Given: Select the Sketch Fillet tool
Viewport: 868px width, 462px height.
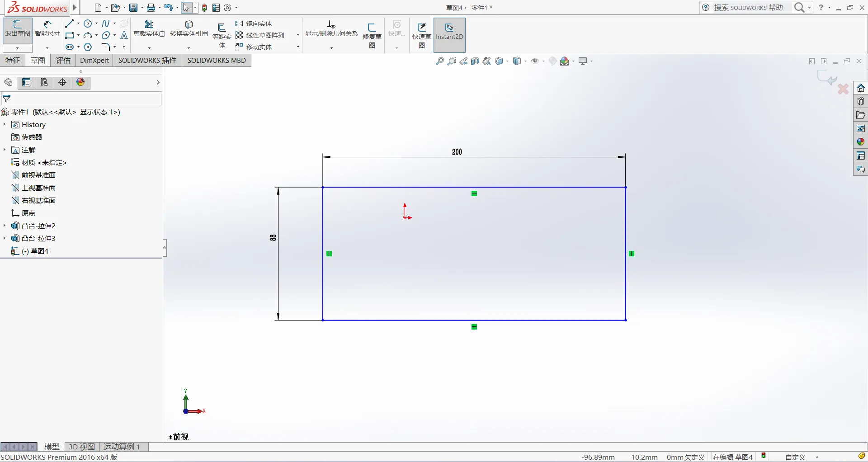Looking at the screenshot, I should click(x=106, y=47).
